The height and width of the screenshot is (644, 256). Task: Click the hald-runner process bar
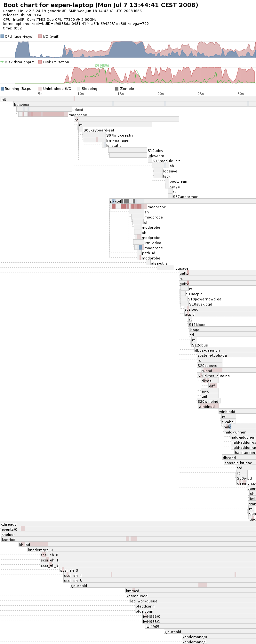pos(240,432)
